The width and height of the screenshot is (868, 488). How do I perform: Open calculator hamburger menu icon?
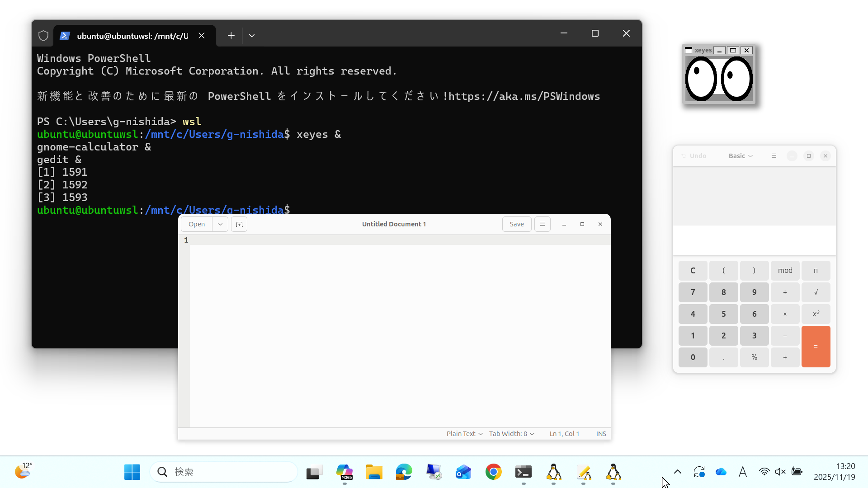(774, 156)
